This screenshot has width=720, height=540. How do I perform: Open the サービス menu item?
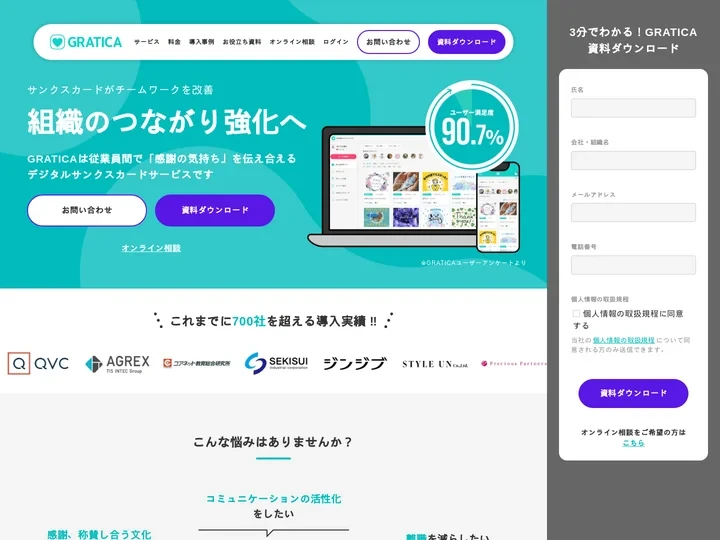tap(147, 42)
